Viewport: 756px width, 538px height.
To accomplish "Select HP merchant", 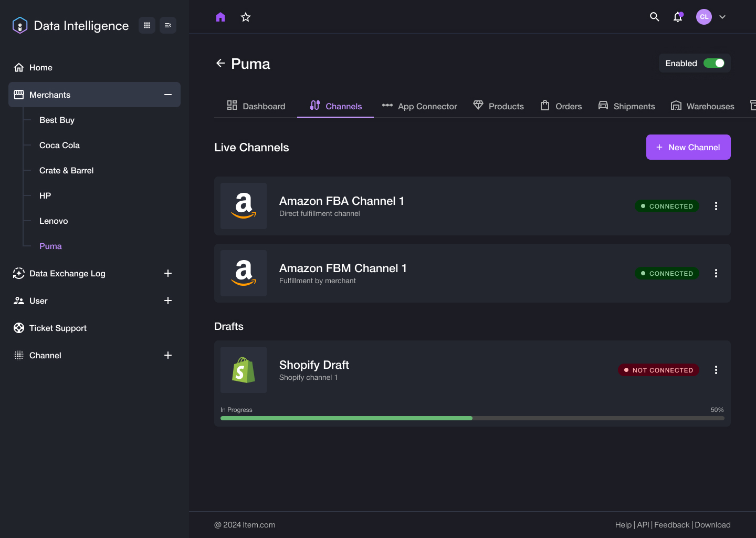I will click(x=45, y=195).
